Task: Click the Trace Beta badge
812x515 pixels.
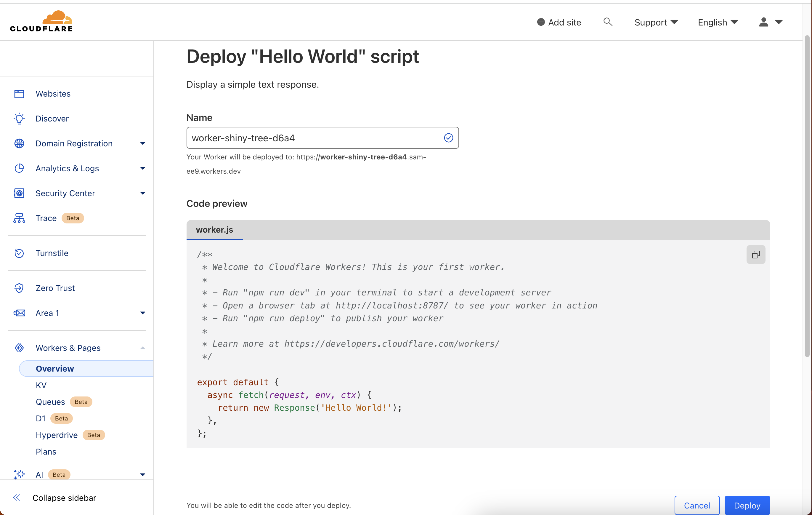Action: (73, 218)
